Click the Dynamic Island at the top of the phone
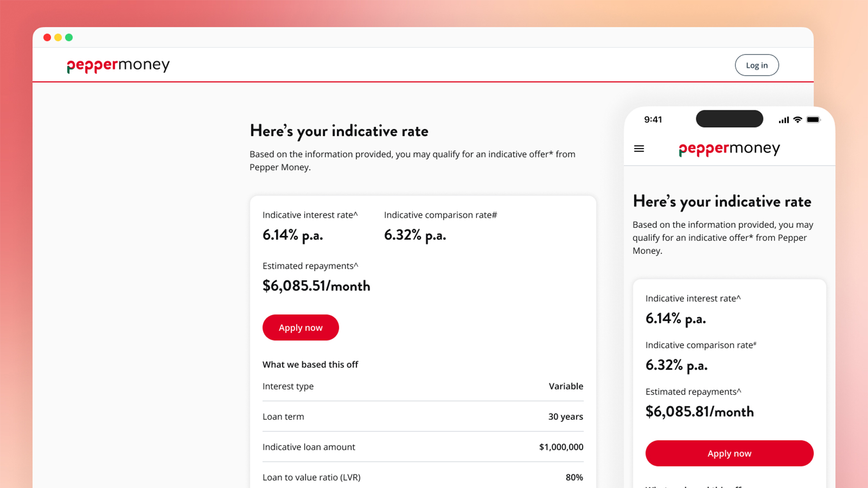868x488 pixels. point(729,118)
